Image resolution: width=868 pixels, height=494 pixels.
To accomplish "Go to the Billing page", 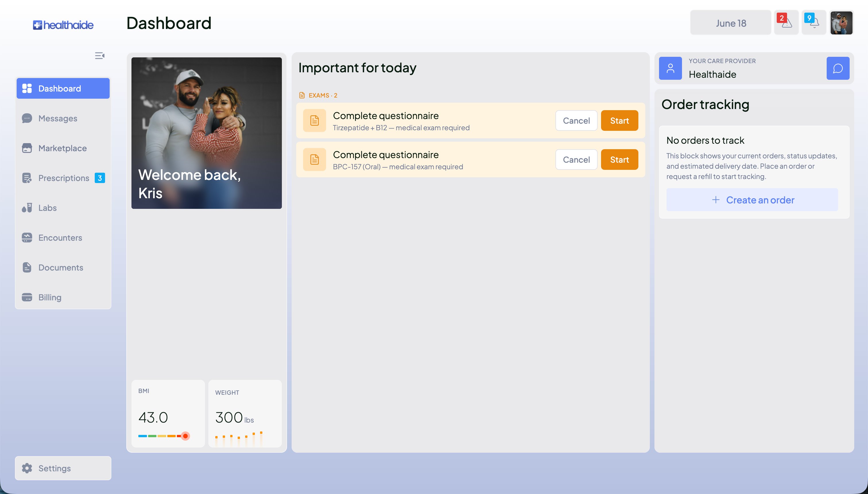I will tap(63, 297).
